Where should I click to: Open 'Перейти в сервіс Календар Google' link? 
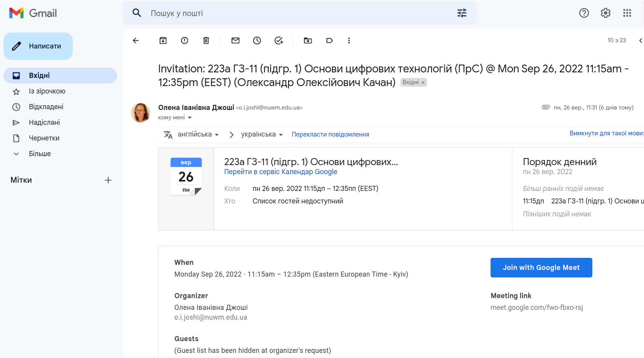tap(281, 171)
